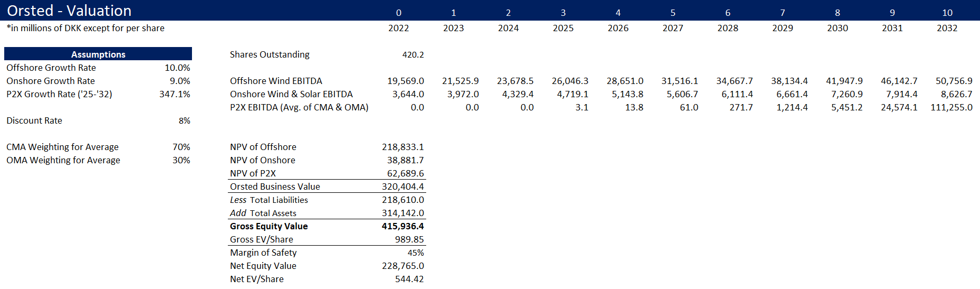The image size is (980, 289).
Task: Select P2X EBITDA value 24,574.1
Action: pos(899,107)
